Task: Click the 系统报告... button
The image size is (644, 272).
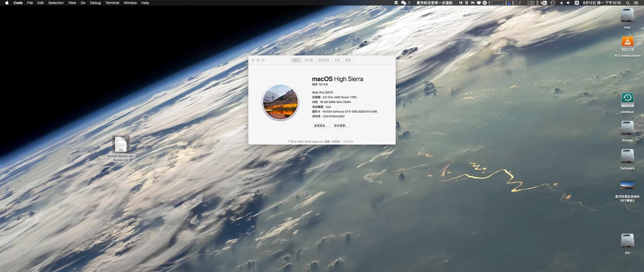Action: [x=321, y=126]
